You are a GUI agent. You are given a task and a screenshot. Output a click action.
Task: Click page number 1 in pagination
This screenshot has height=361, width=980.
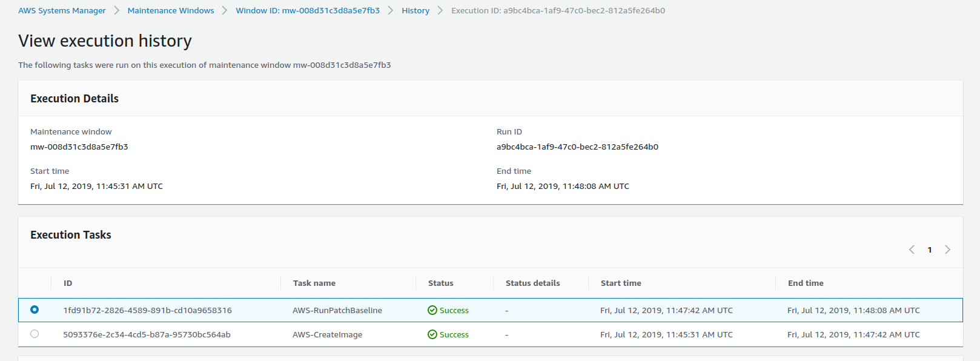click(930, 250)
